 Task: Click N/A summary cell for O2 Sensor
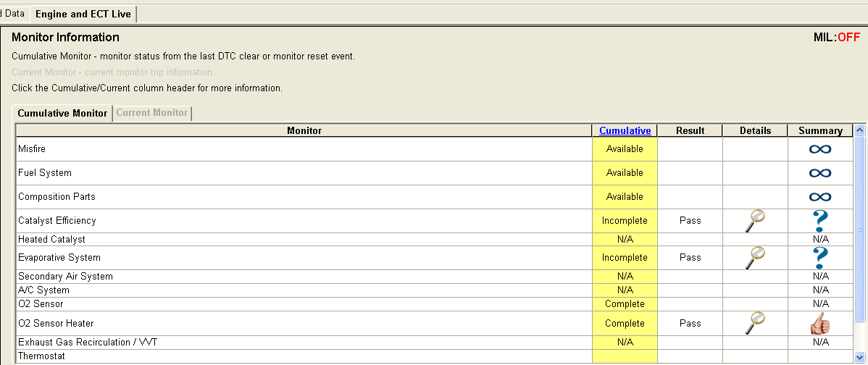tap(820, 304)
